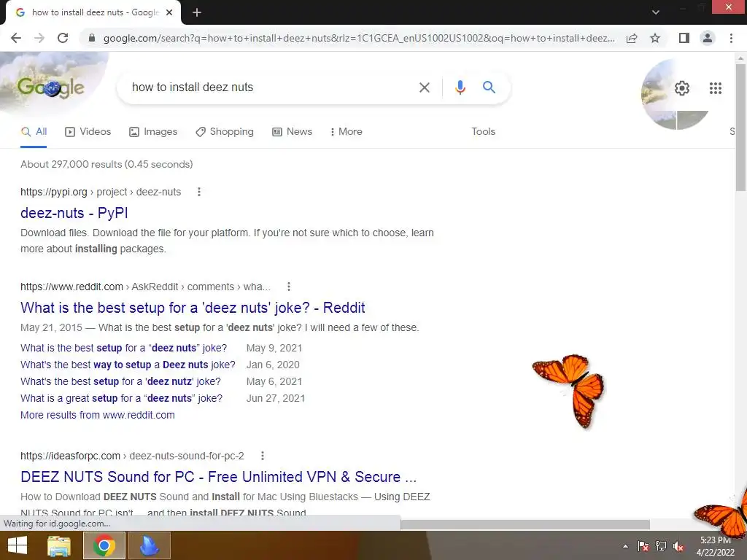Click the muted volume tray icon
This screenshot has width=747, height=560.
(678, 546)
